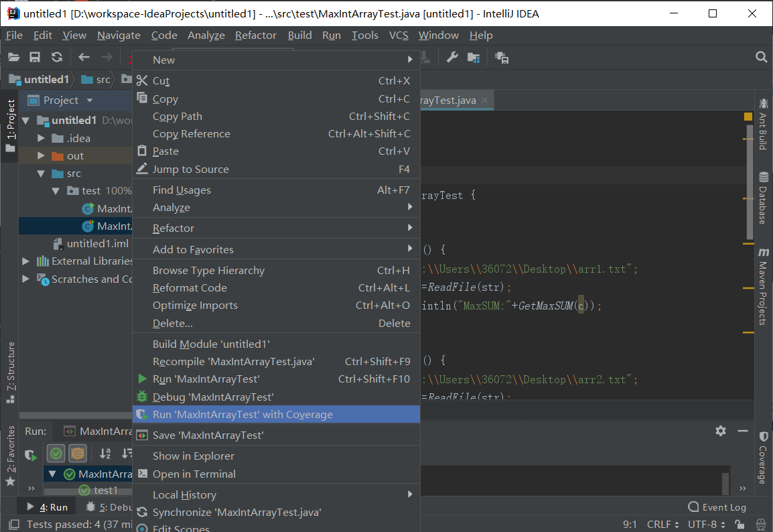Click the Open folder toolbar icon
Viewport: 773px width, 532px height.
pyautogui.click(x=14, y=58)
